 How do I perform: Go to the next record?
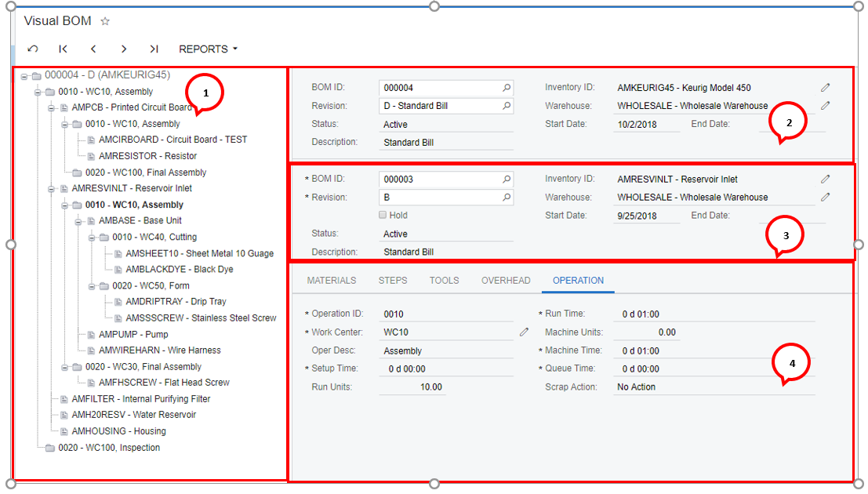124,49
